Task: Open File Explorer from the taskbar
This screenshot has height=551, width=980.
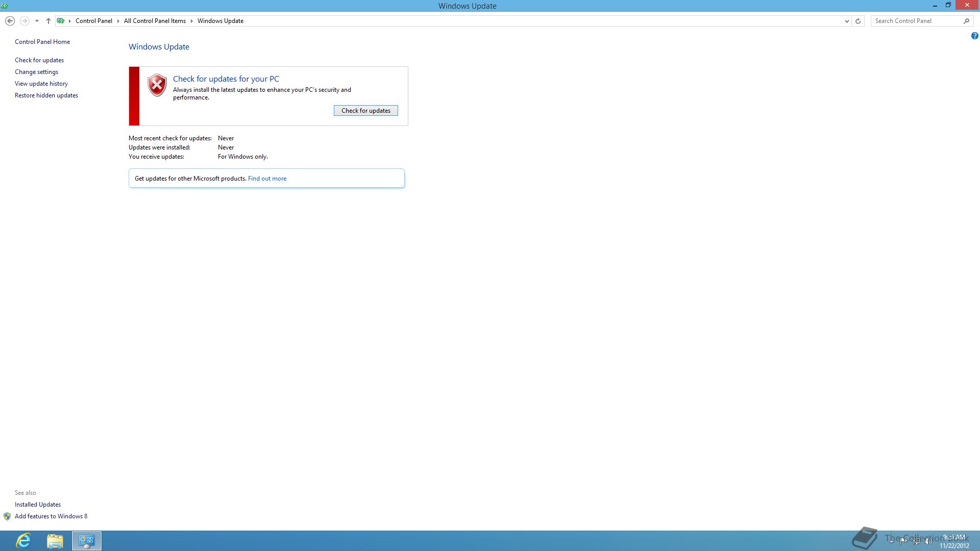Action: coord(55,541)
